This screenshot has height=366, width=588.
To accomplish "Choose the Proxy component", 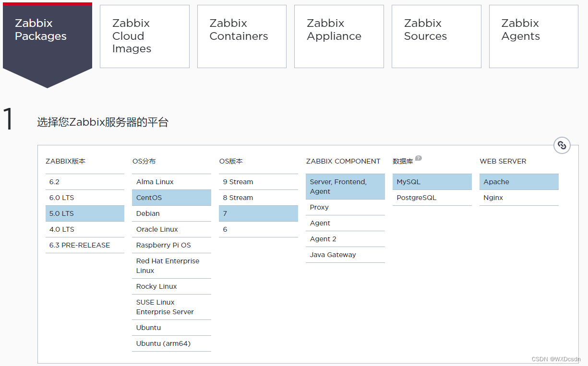I will [x=345, y=207].
